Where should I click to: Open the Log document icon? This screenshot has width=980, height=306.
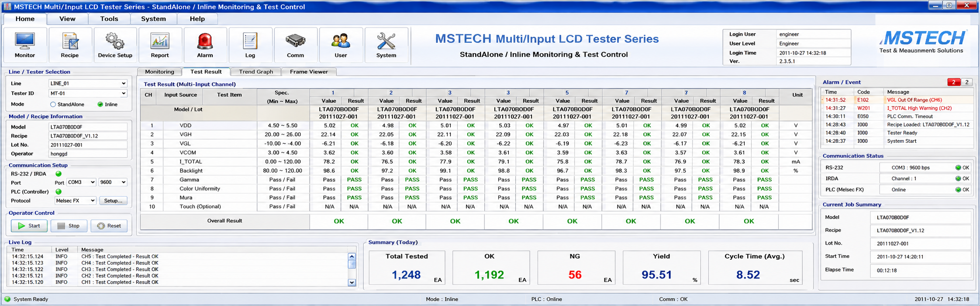pyautogui.click(x=250, y=45)
